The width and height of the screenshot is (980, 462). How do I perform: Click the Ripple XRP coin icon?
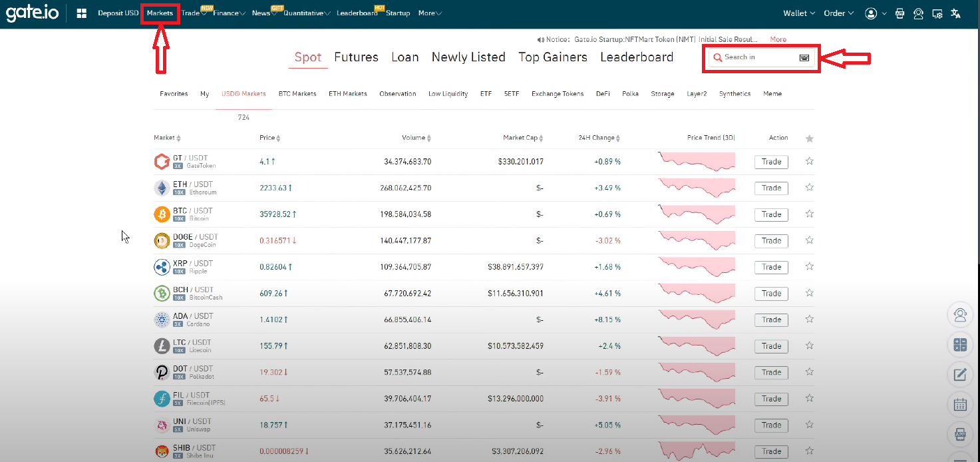(162, 267)
